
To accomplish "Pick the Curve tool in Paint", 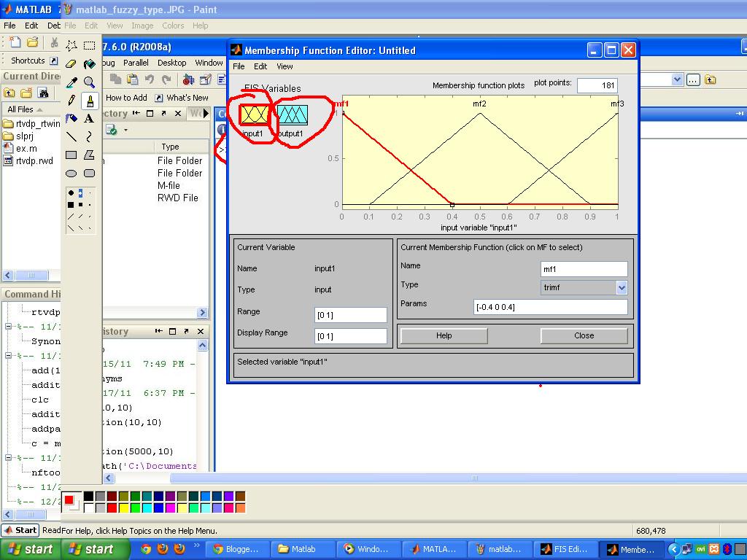I will [89, 136].
